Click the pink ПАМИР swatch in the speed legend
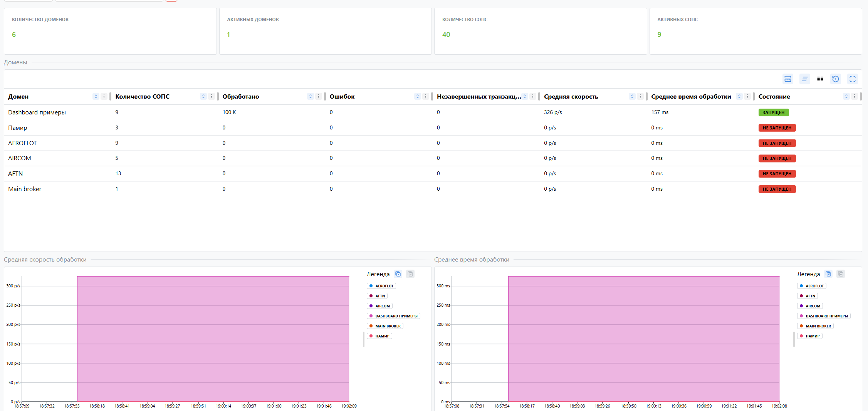 [371, 336]
